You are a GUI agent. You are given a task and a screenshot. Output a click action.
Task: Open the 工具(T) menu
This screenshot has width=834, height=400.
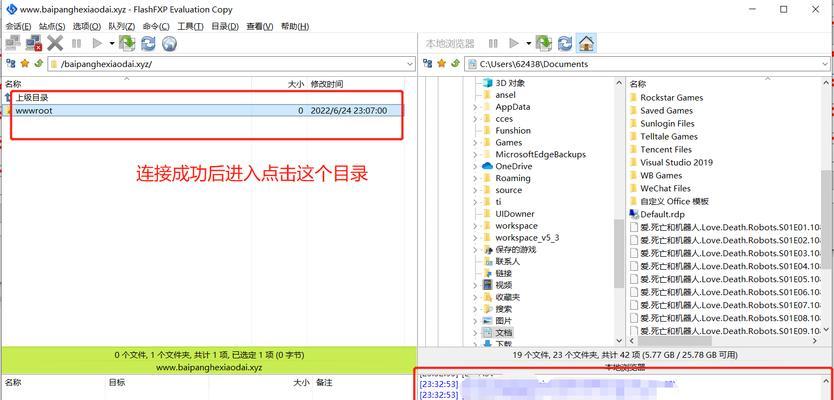(190, 27)
